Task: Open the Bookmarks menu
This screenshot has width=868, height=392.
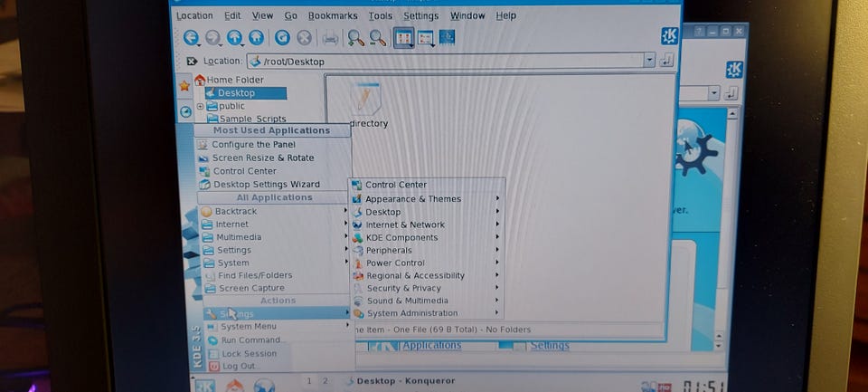Action: (x=334, y=16)
